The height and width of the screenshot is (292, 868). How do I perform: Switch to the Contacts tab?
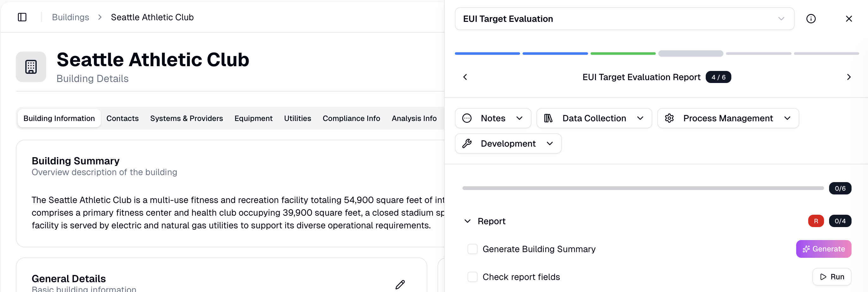(x=122, y=118)
